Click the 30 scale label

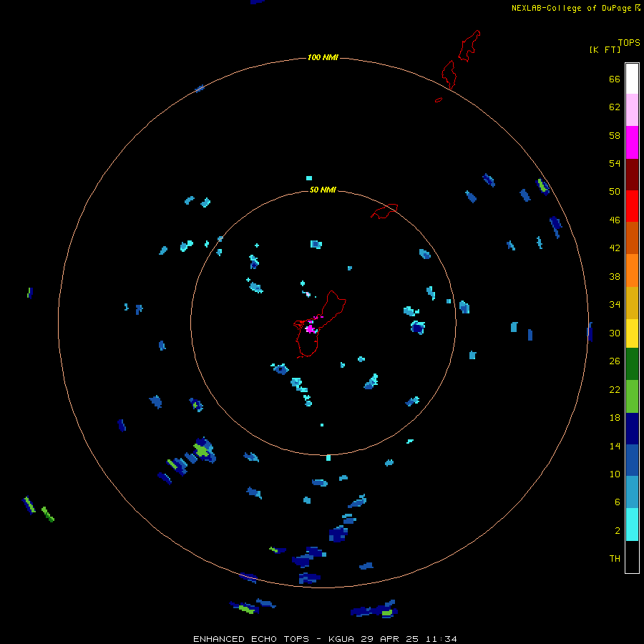pos(615,333)
